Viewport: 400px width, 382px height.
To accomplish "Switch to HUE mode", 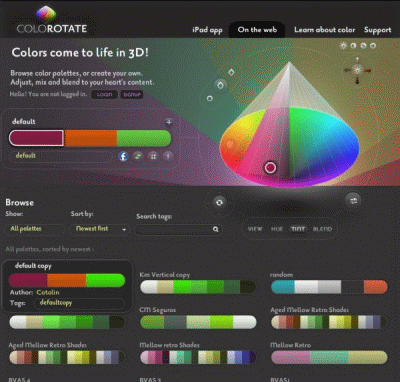I will pyautogui.click(x=277, y=229).
